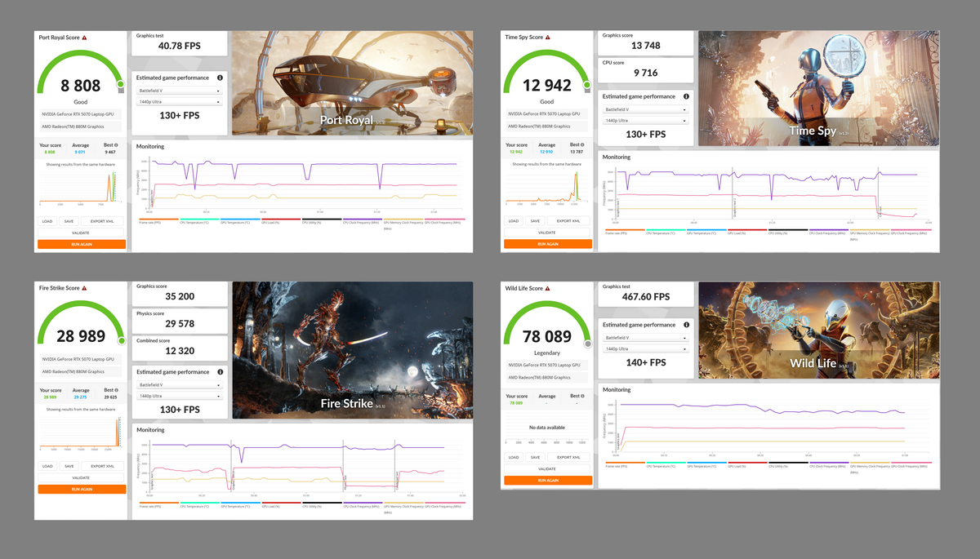
Task: Open the Battlefield V game dropdown in Wild Life
Action: click(x=645, y=338)
